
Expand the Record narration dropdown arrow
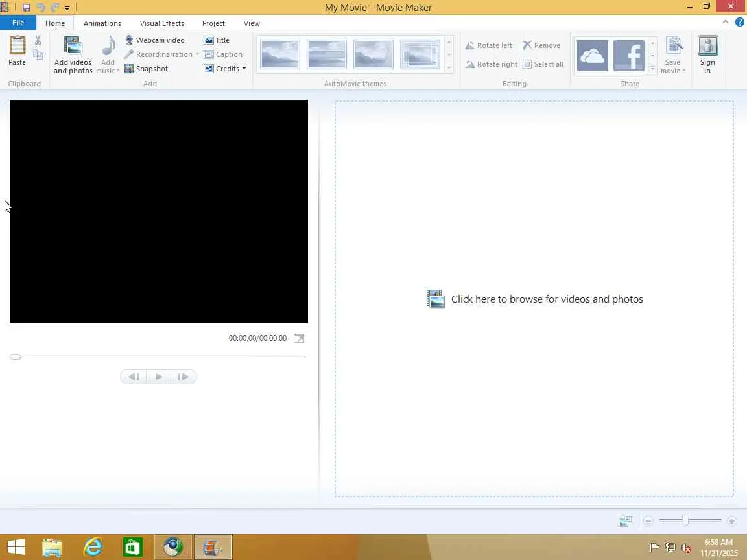pyautogui.click(x=197, y=54)
